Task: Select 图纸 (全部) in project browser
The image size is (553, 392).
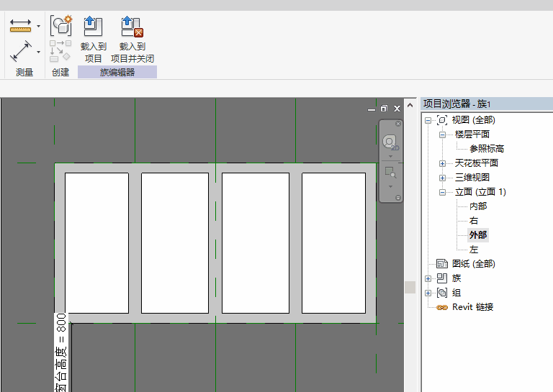Action: click(473, 264)
